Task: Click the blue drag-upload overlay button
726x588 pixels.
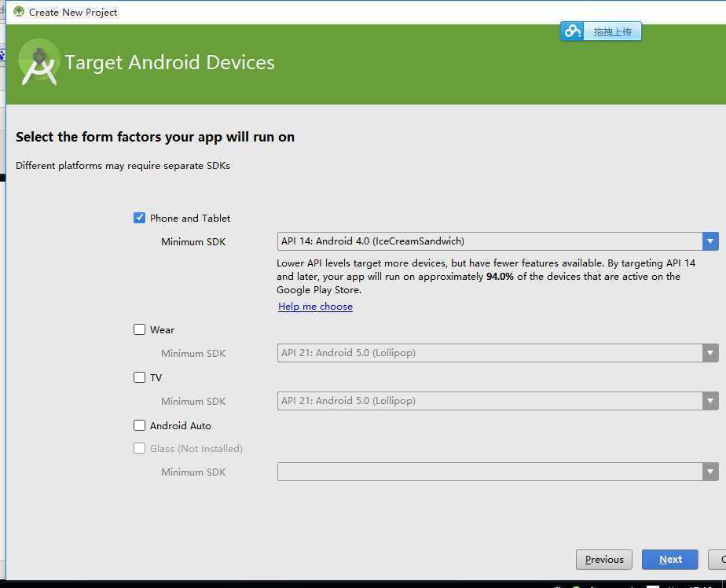Action: (600, 31)
